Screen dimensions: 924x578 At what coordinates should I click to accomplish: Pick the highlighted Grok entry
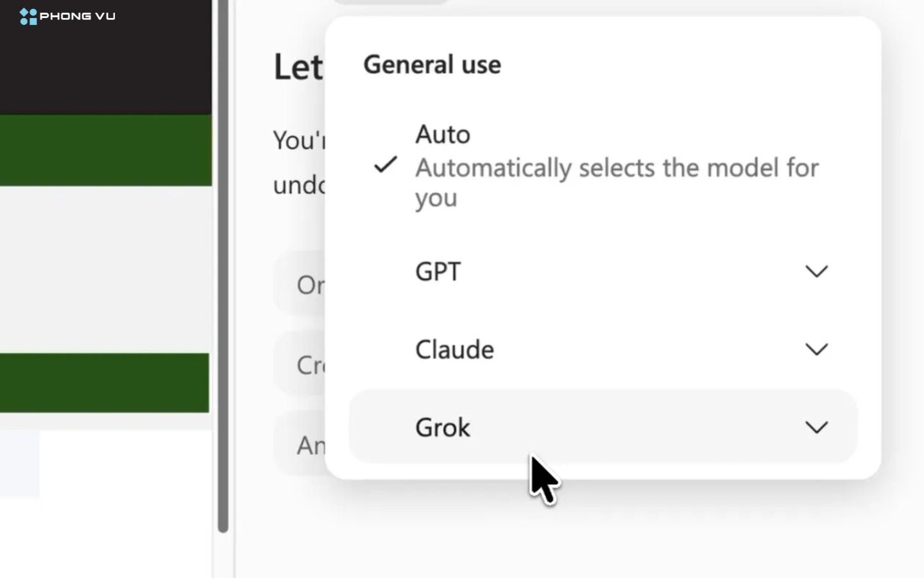tap(603, 427)
